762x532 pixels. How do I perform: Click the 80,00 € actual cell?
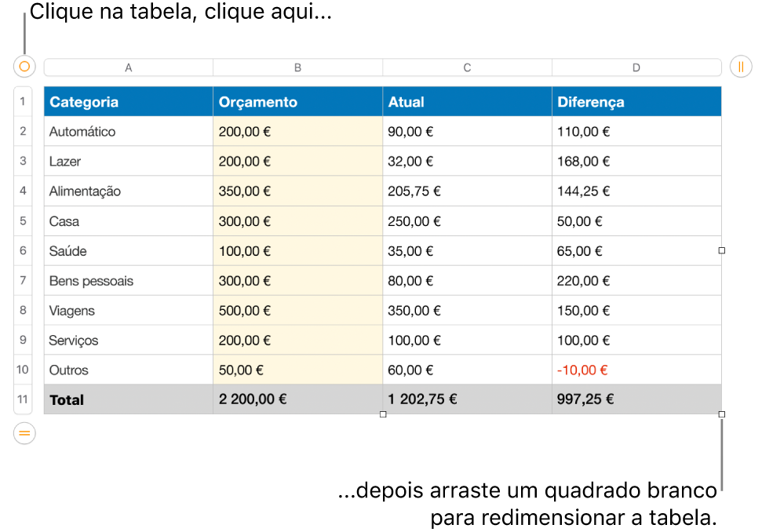(x=467, y=280)
